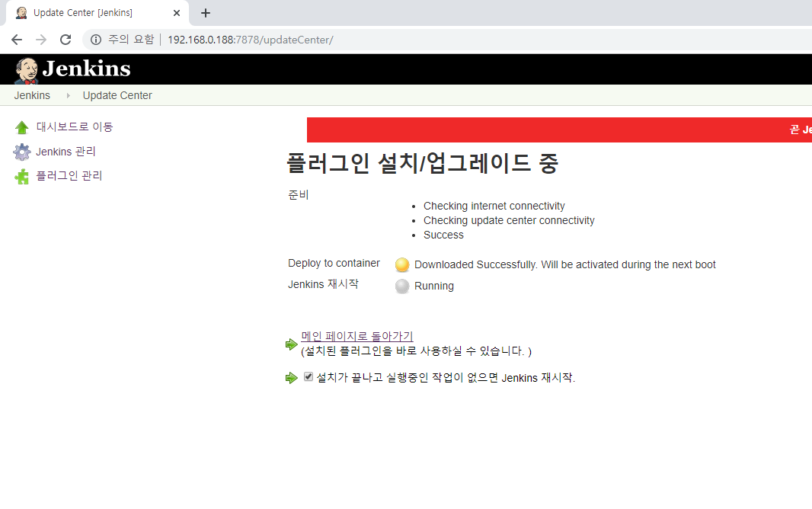This screenshot has height=509, width=812.
Task: Open a new browser tab with plus icon
Action: (206, 13)
